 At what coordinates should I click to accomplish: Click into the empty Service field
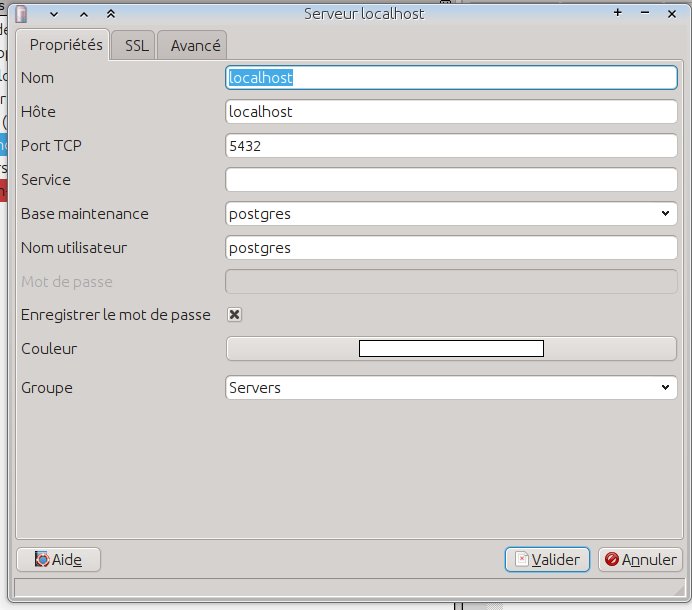[x=451, y=180]
